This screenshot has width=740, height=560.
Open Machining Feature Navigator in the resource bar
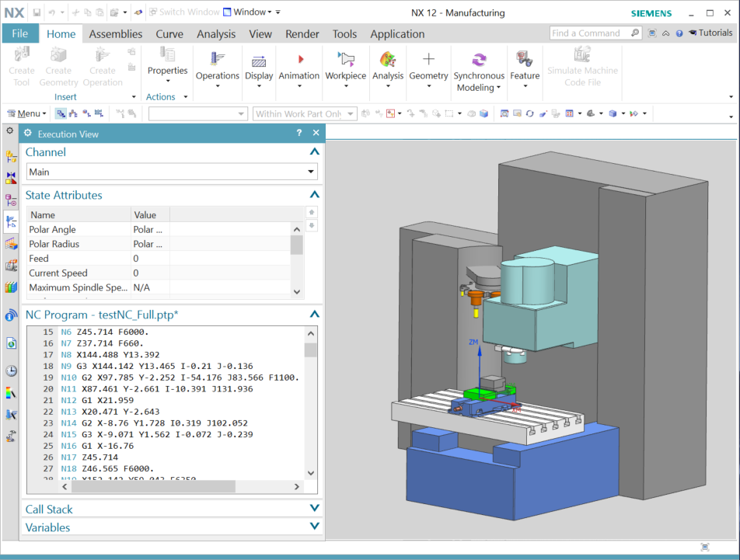pyautogui.click(x=12, y=244)
